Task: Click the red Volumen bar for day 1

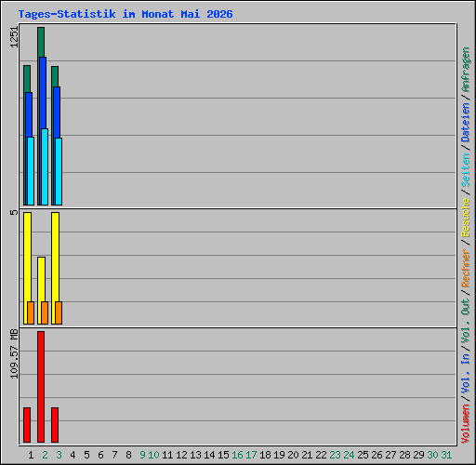Action: 27,425
